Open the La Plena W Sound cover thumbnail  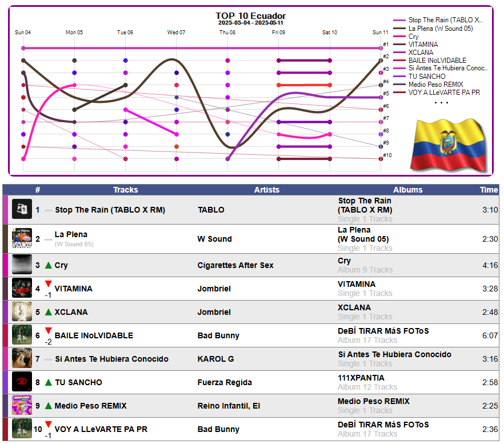click(22, 238)
